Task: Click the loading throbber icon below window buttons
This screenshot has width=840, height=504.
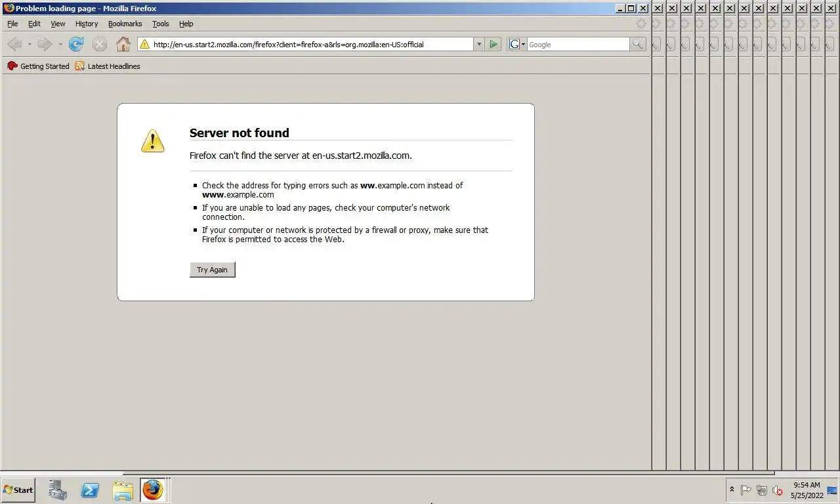Action: click(x=641, y=24)
